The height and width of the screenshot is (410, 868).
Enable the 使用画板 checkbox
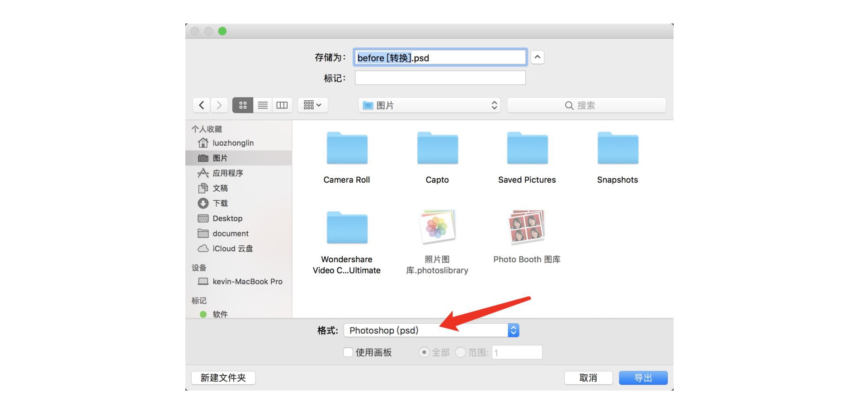[x=348, y=352]
